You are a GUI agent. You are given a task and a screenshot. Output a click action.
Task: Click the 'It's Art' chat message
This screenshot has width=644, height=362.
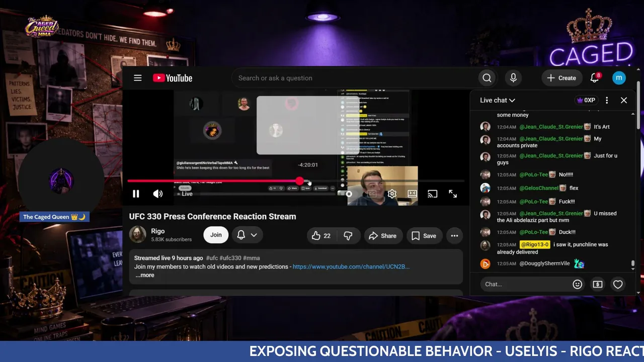pos(602,127)
